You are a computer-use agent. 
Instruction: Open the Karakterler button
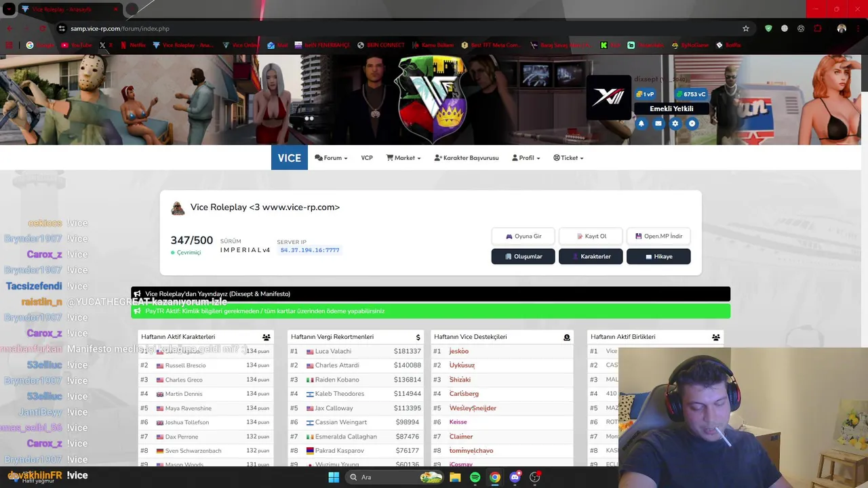(x=591, y=256)
